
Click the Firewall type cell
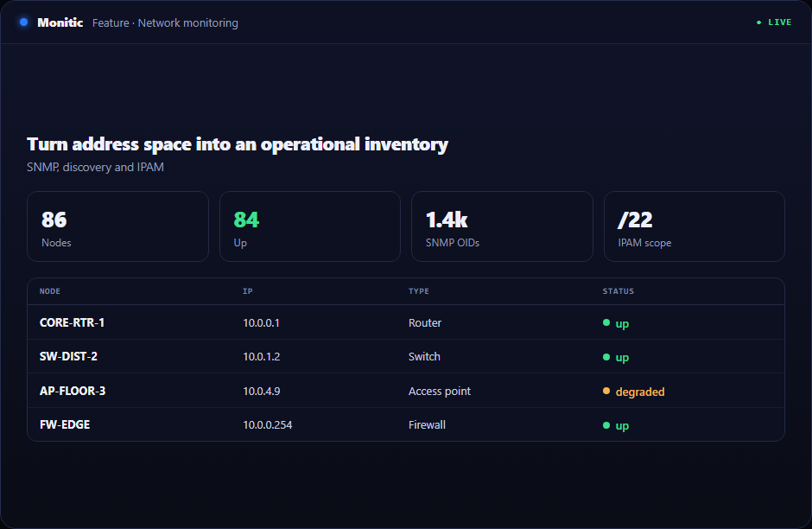427,425
